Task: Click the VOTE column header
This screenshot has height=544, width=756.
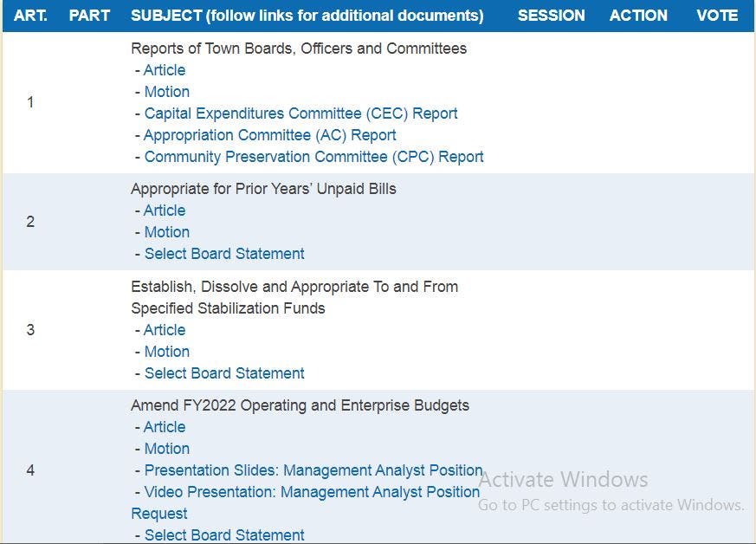Action: click(717, 16)
